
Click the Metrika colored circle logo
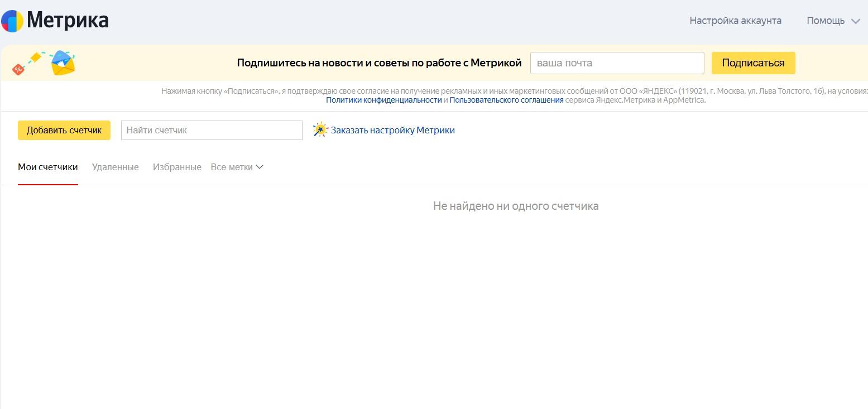pos(12,21)
